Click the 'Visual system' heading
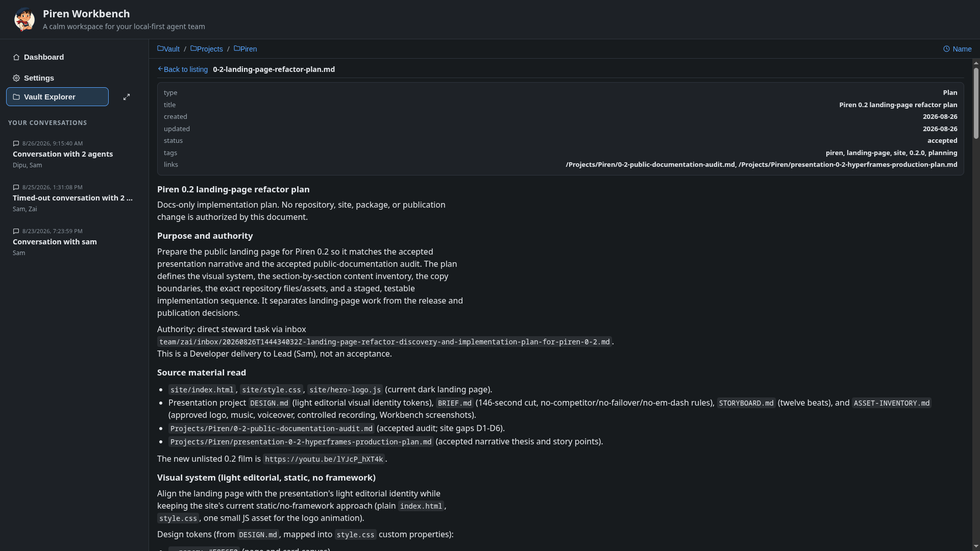The image size is (980, 551). (x=266, y=478)
